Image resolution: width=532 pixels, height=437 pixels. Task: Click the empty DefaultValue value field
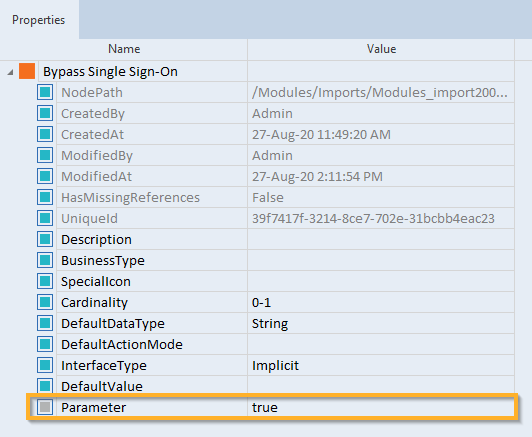pos(381,386)
